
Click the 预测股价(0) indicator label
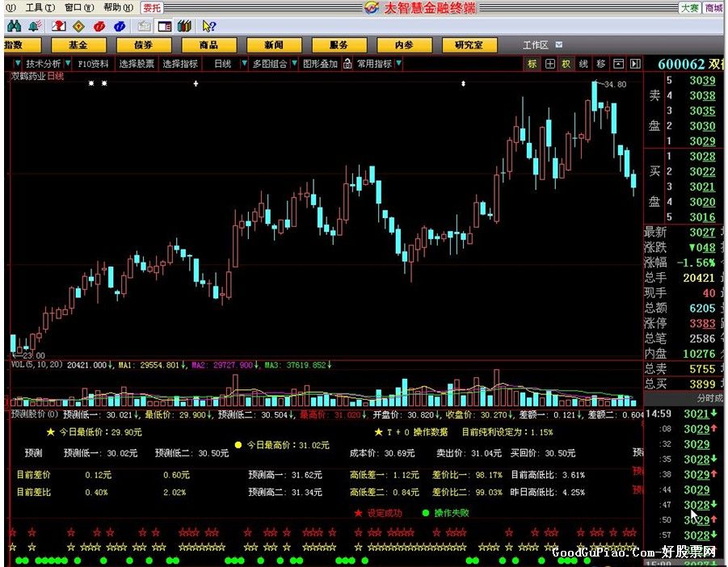coord(35,414)
